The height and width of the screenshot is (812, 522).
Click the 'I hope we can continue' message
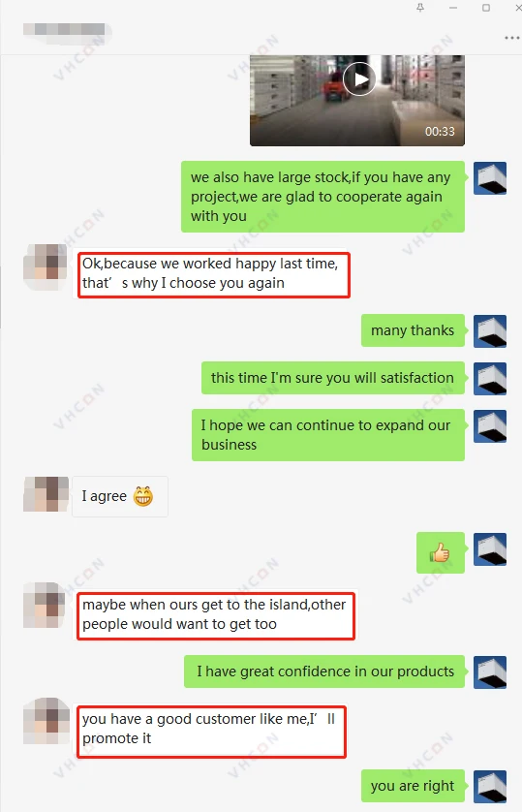click(x=328, y=435)
